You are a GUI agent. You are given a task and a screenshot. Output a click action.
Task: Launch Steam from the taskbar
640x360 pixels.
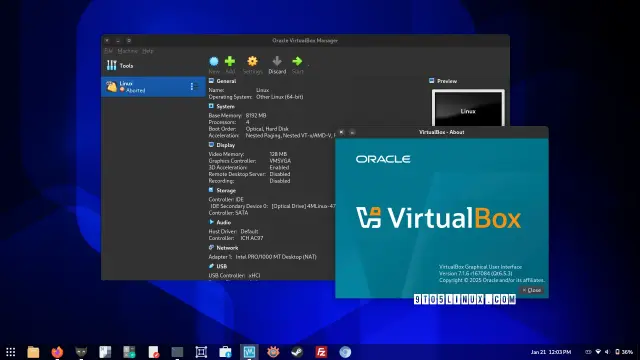[x=297, y=352]
